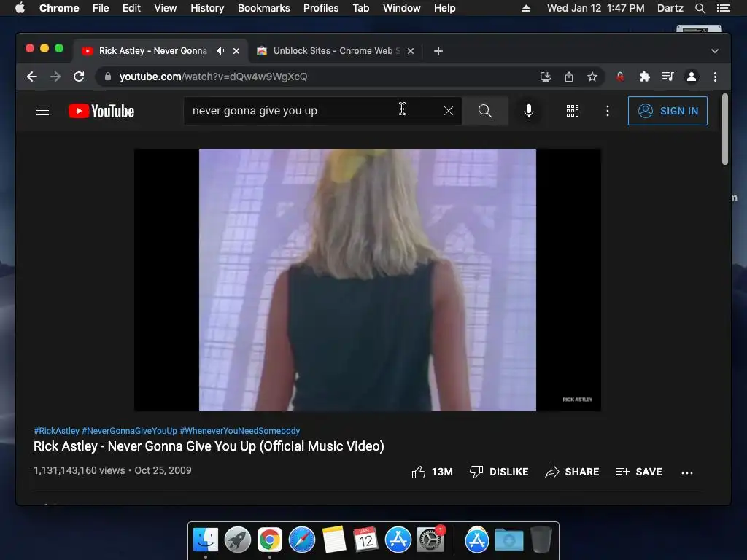Open the File menu
747x560 pixels.
[x=101, y=8]
